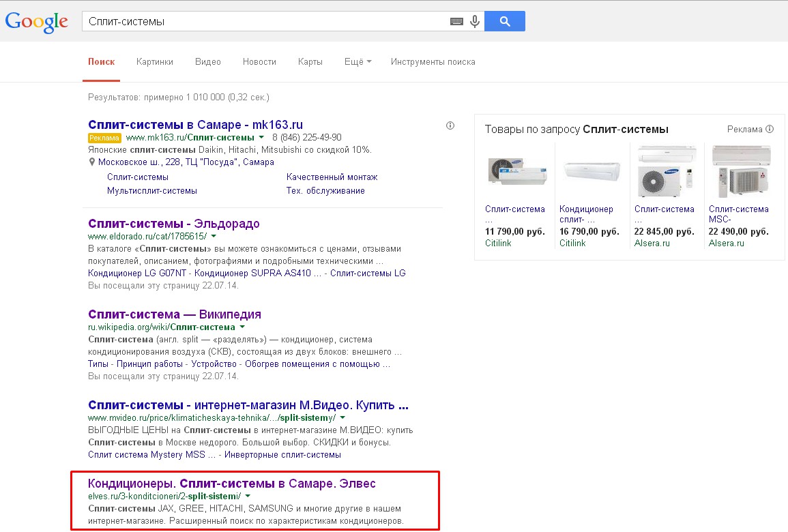Switch to the Новости tab
This screenshot has height=532, width=788.
point(259,62)
